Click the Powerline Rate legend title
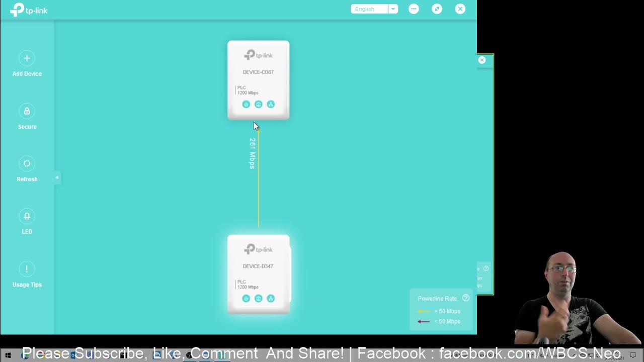644x362 pixels. pos(437,298)
